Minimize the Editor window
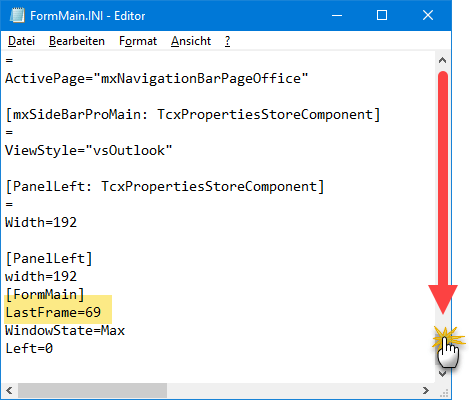The width and height of the screenshot is (469, 400). [337, 15]
